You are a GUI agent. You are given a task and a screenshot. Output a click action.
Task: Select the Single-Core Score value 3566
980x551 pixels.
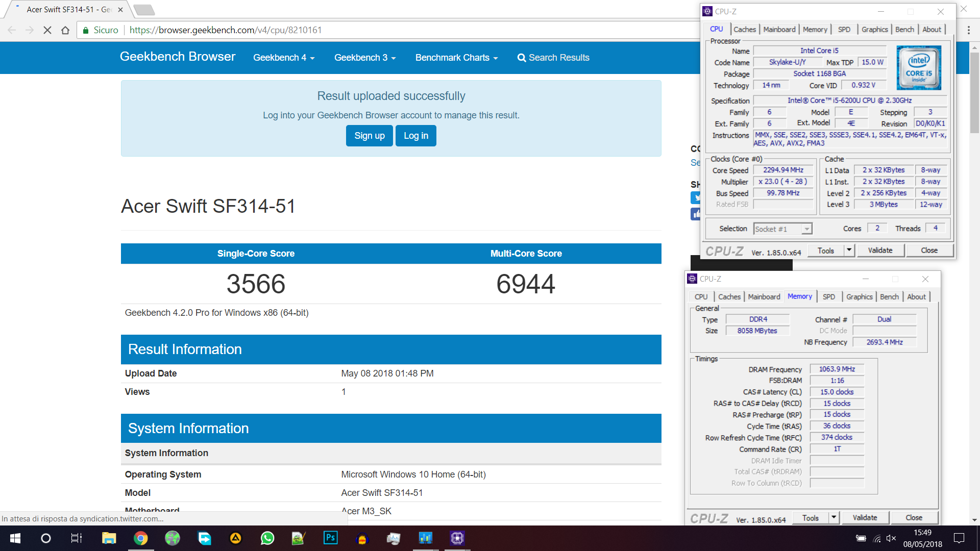tap(256, 284)
